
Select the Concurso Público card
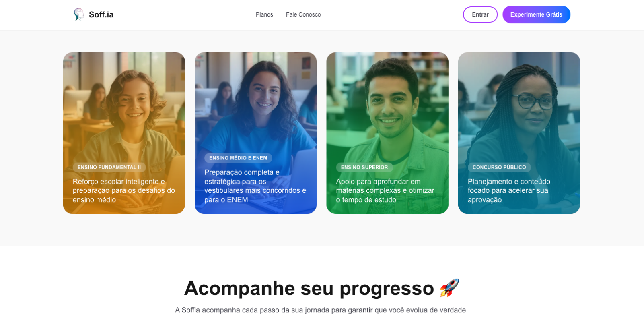tap(519, 133)
